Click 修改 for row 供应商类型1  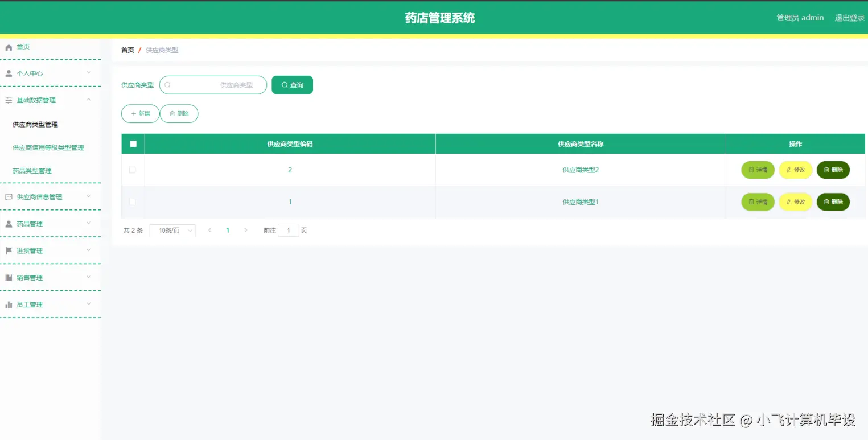796,202
